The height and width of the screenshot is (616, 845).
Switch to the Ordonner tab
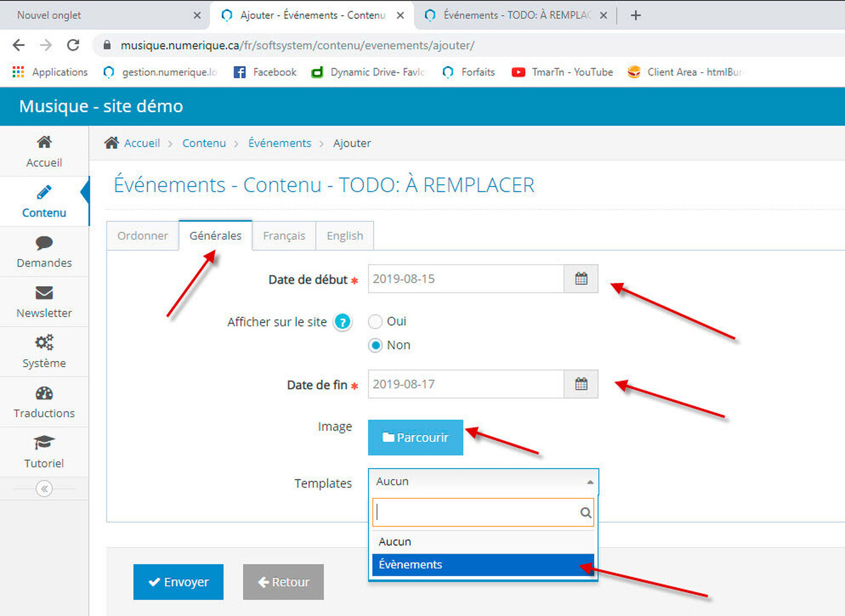coord(143,236)
